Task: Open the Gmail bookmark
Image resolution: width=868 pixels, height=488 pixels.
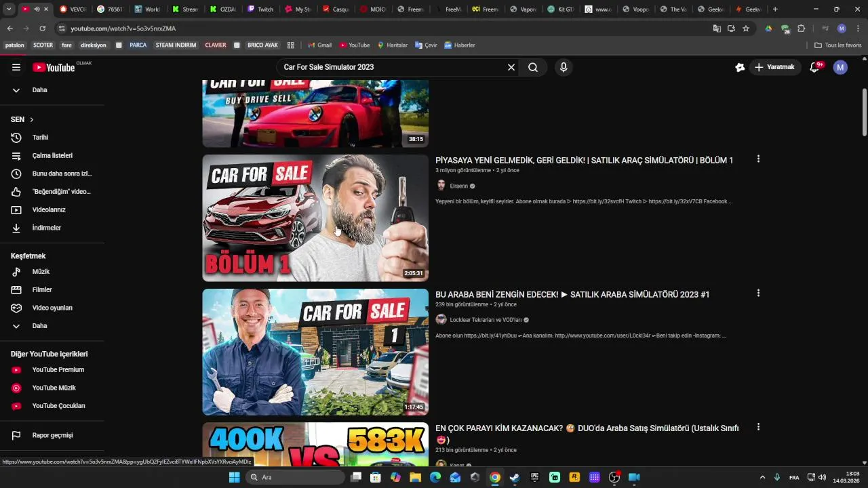Action: [319, 45]
